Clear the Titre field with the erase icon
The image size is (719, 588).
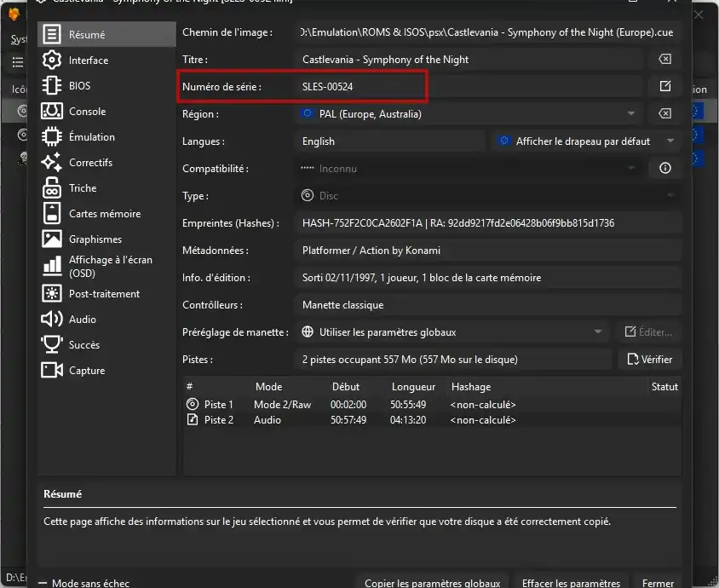click(664, 59)
